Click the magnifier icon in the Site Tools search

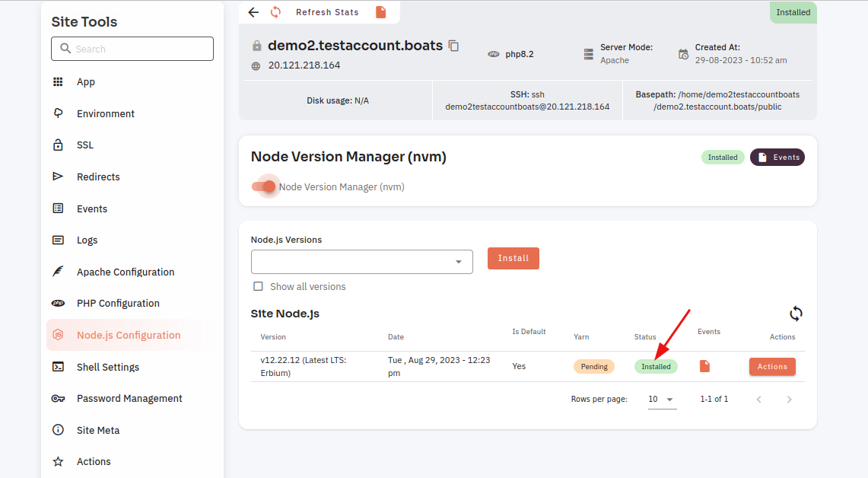tap(65, 49)
